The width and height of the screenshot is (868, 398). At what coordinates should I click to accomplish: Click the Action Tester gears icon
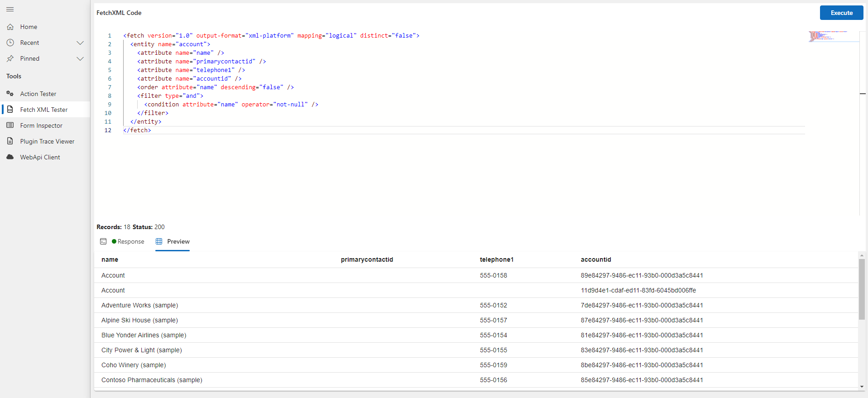10,94
